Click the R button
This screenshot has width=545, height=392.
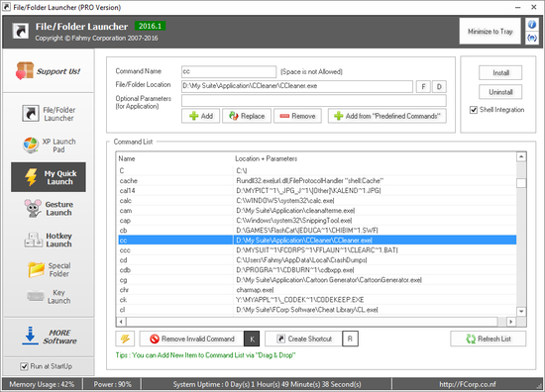pos(350,339)
